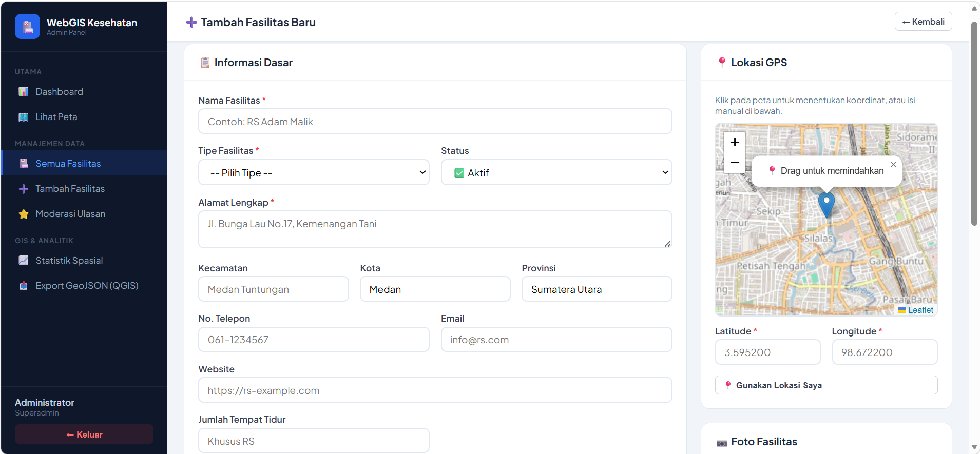Close the 'Drag untuk memindahkan' popup

[x=893, y=165]
